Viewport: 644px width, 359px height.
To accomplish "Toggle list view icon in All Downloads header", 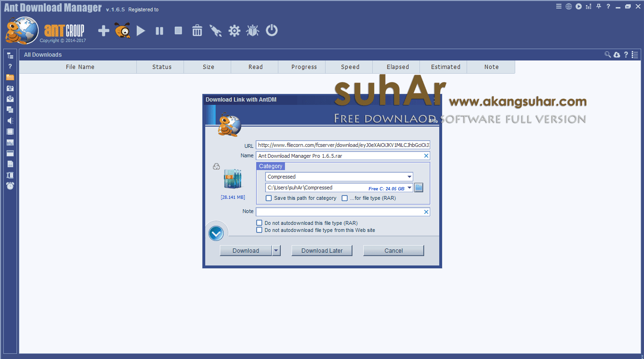I will (x=635, y=55).
